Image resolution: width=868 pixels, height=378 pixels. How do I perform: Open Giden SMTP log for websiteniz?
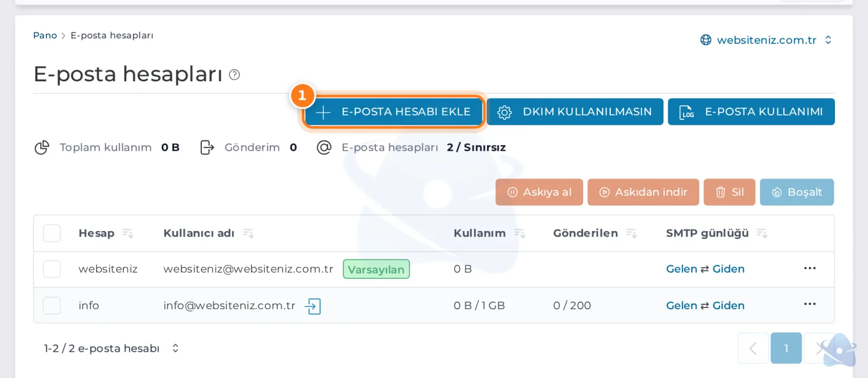click(729, 269)
